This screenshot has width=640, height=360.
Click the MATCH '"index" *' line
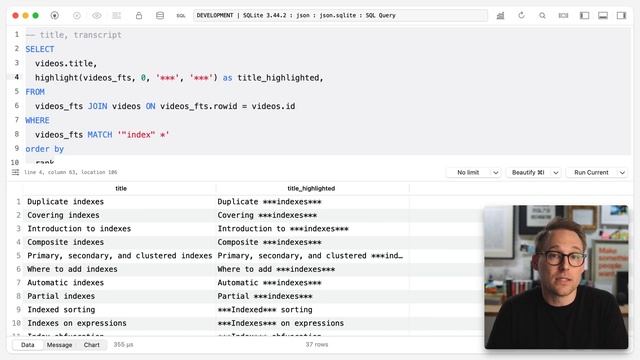pyautogui.click(x=102, y=135)
